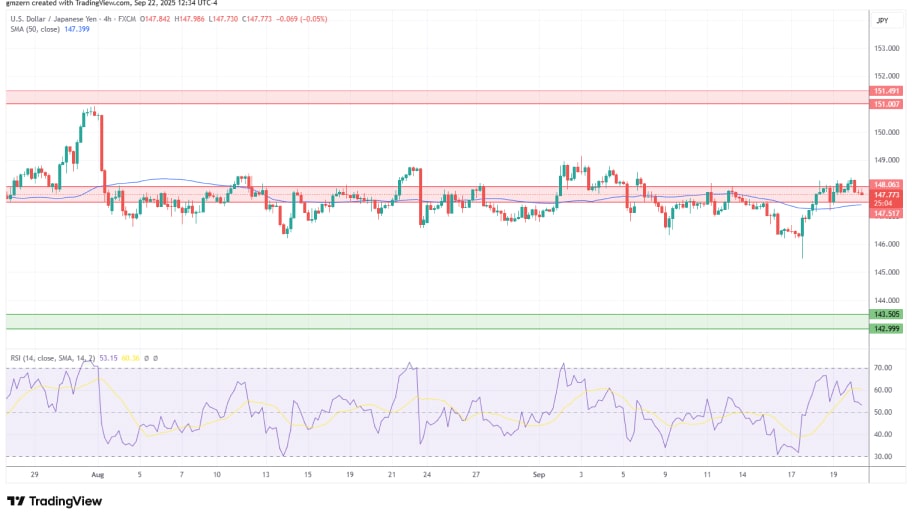Click the 30.00 RSI level on axis
Screen dimensions: 912x513
(x=884, y=457)
